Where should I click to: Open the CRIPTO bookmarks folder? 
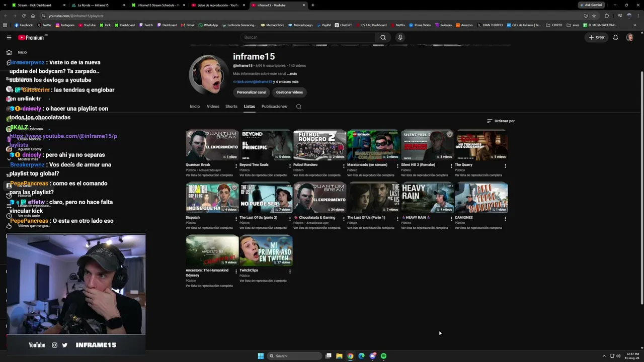554,25
